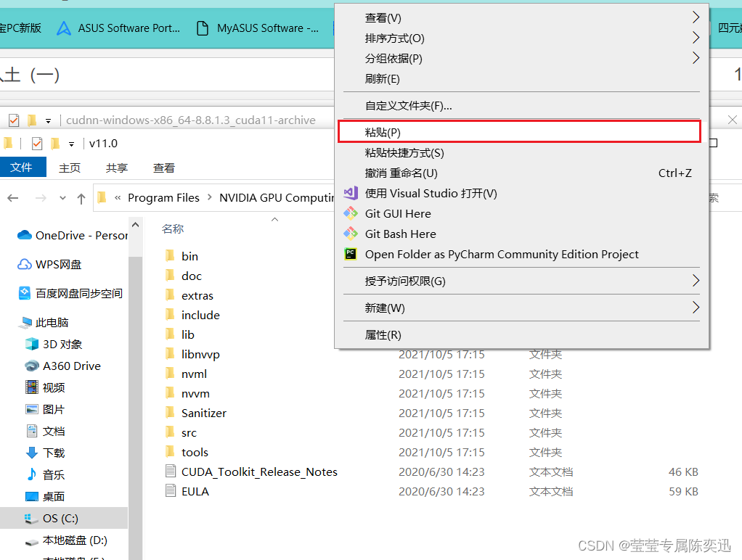Toggle the checkmark icon in v11.0 title bar

coord(36,144)
